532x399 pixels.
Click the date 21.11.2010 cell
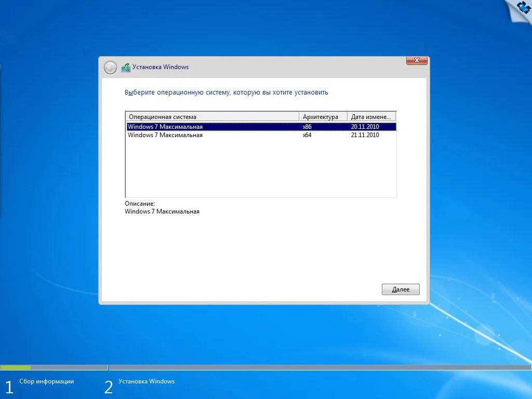[x=365, y=135]
